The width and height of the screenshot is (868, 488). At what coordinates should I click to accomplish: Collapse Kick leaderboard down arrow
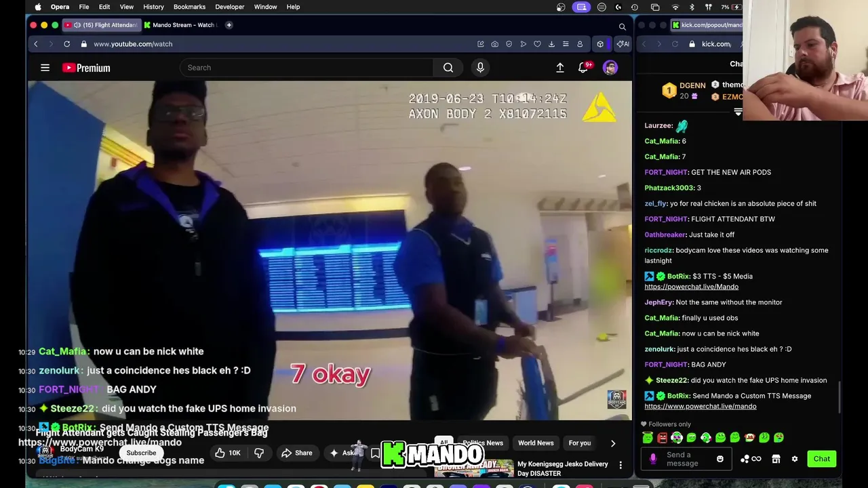pos(738,112)
